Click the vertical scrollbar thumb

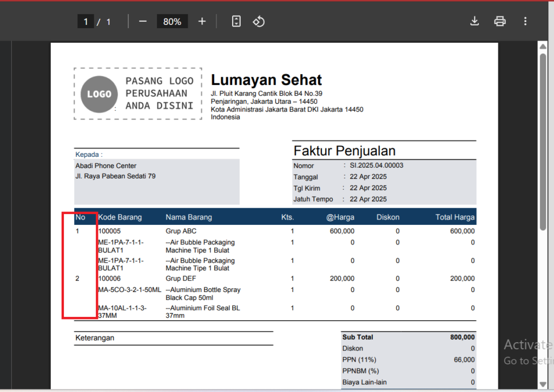pos(543,142)
